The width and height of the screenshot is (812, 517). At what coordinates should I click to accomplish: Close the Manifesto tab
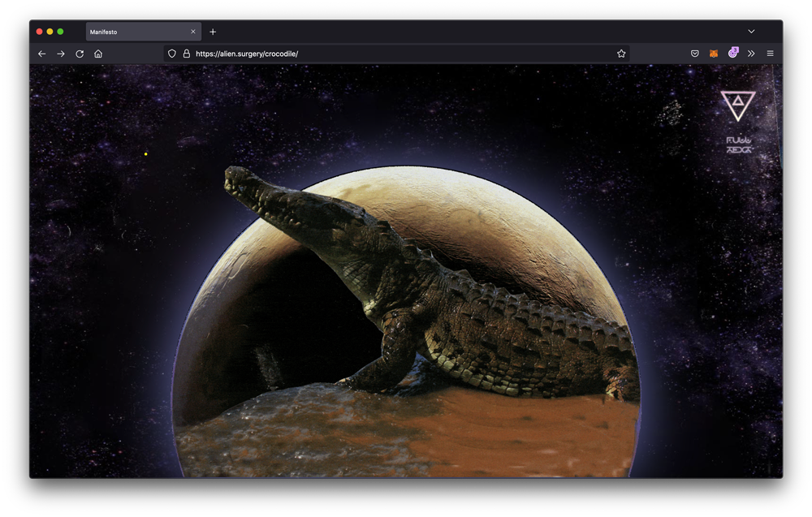[193, 32]
